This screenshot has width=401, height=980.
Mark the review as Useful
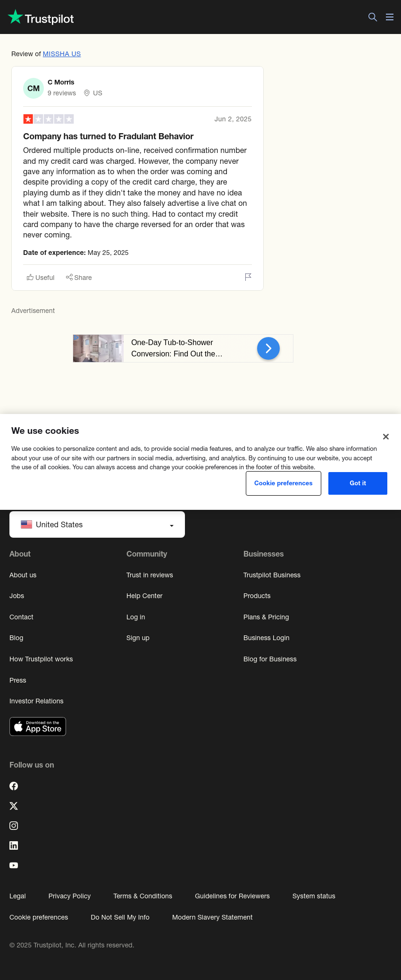point(41,278)
